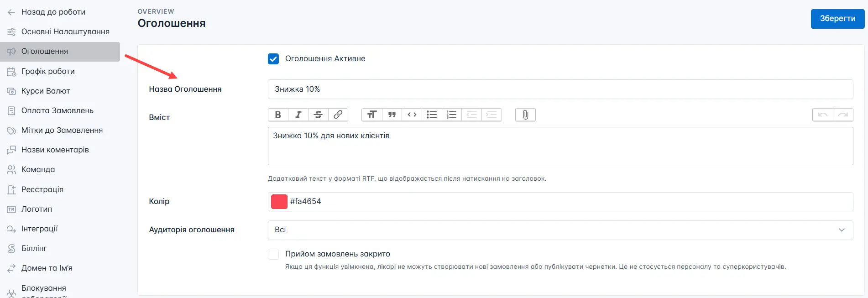868x298 pixels.
Task: Insert a link using the chain icon
Action: [x=338, y=115]
